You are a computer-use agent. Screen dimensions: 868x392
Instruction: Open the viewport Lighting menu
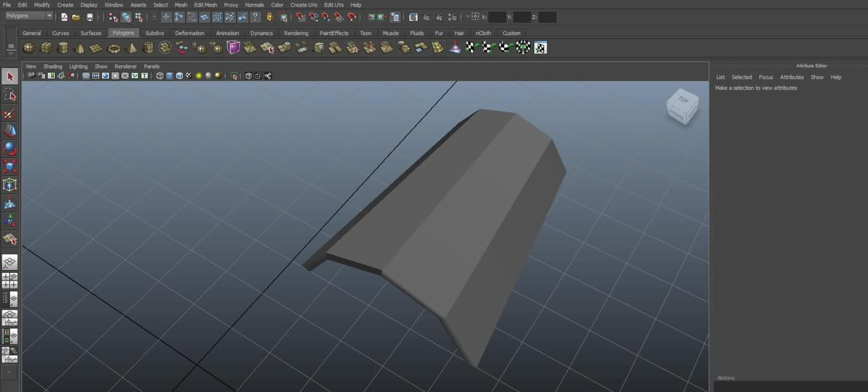click(x=78, y=67)
